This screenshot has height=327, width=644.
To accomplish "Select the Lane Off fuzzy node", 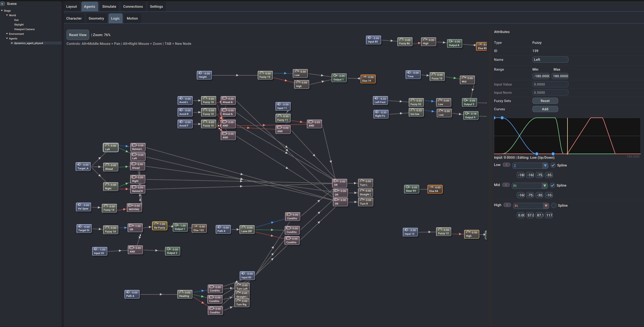I will point(247,229).
